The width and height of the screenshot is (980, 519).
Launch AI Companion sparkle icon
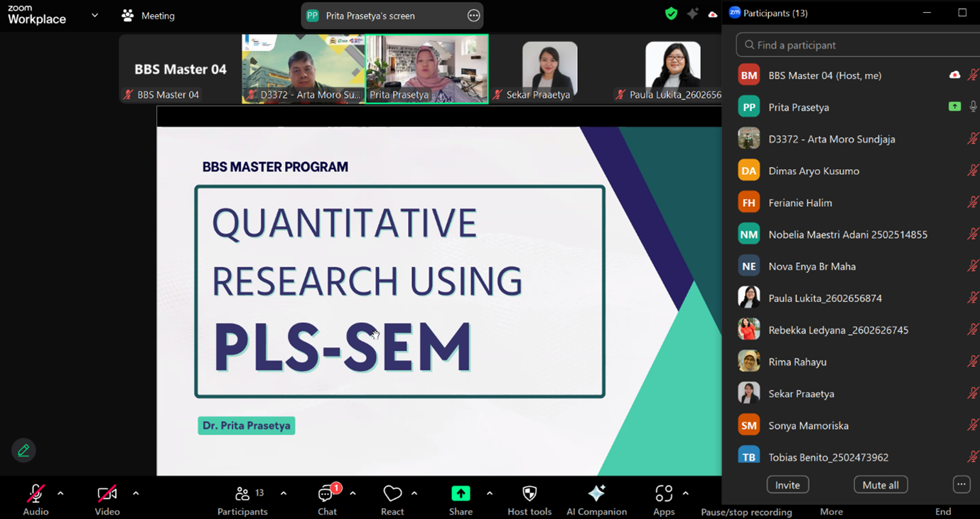[x=596, y=493]
